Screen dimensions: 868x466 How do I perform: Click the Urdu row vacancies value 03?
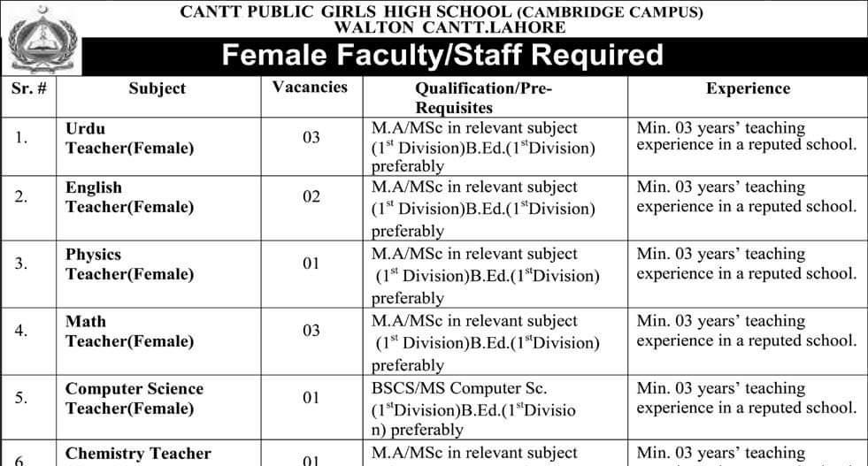311,138
